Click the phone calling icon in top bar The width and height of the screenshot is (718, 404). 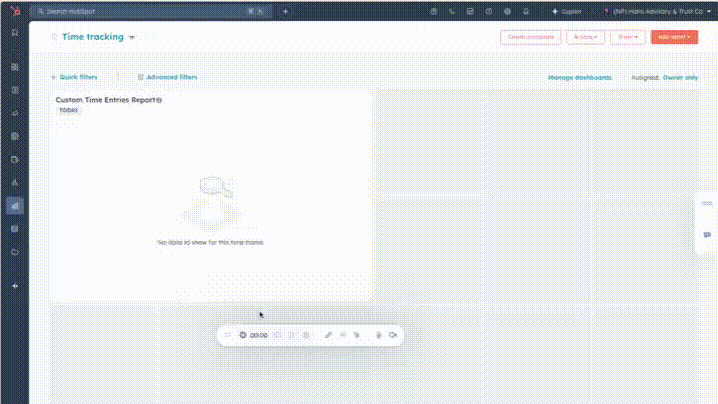click(x=452, y=11)
